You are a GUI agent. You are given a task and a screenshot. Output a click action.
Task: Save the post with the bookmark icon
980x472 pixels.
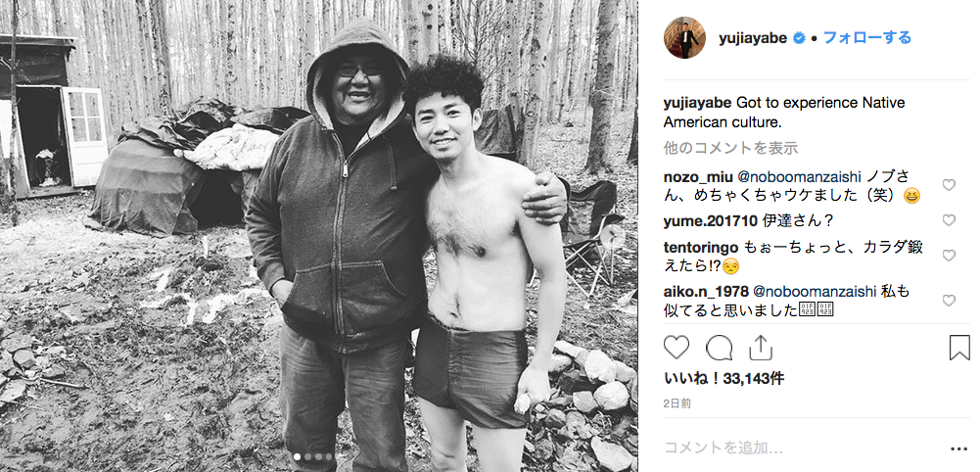pyautogui.click(x=959, y=348)
